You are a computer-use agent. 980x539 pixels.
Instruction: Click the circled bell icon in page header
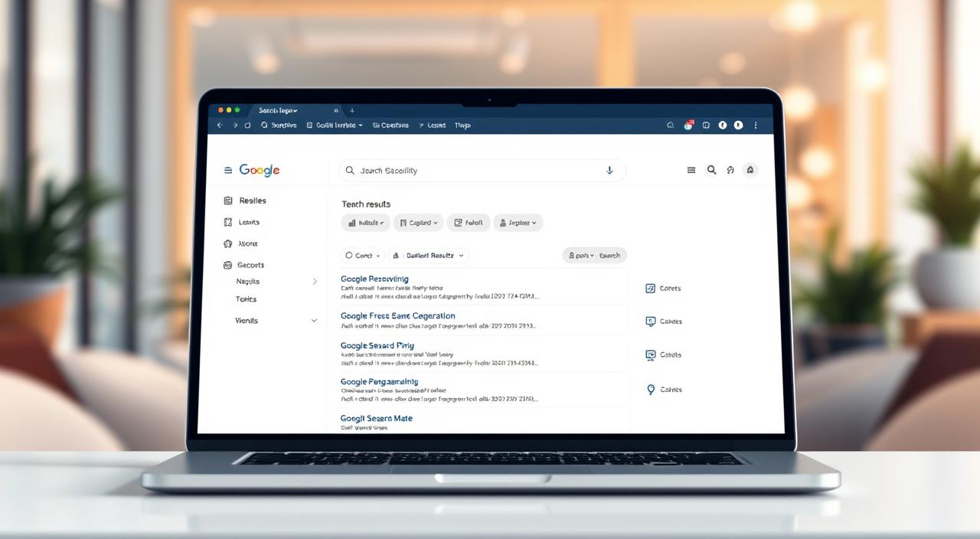pos(750,170)
